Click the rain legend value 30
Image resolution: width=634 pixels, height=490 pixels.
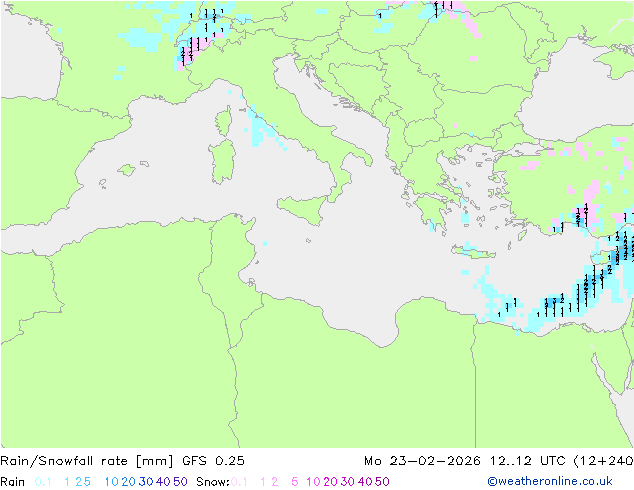tap(146, 482)
